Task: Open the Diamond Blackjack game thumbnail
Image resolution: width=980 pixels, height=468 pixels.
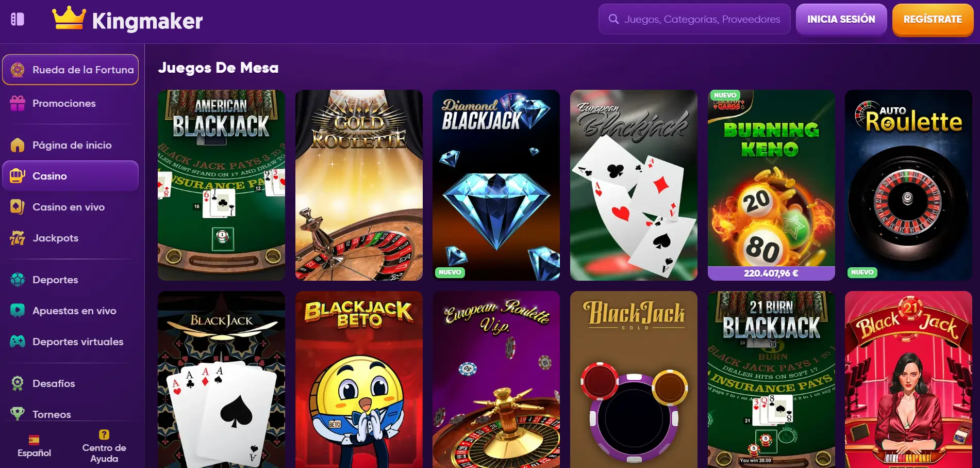Action: tap(496, 185)
